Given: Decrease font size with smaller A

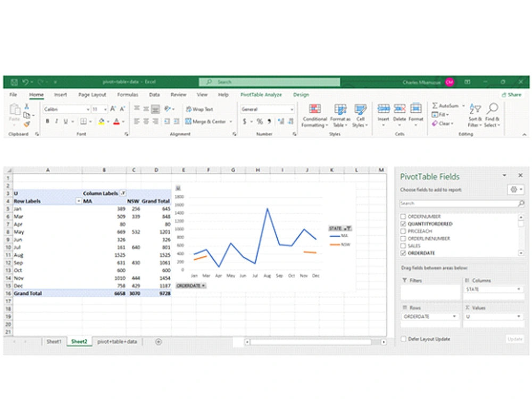Looking at the screenshot, I should [122, 109].
